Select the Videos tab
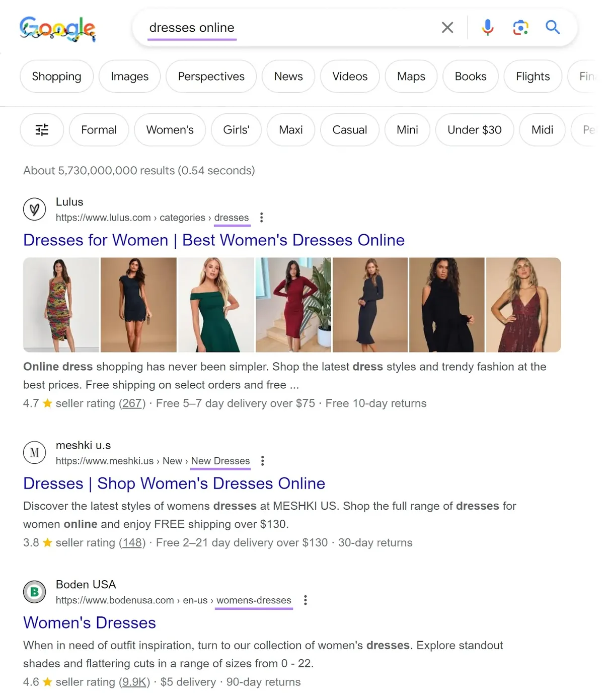The image size is (604, 700). [350, 76]
